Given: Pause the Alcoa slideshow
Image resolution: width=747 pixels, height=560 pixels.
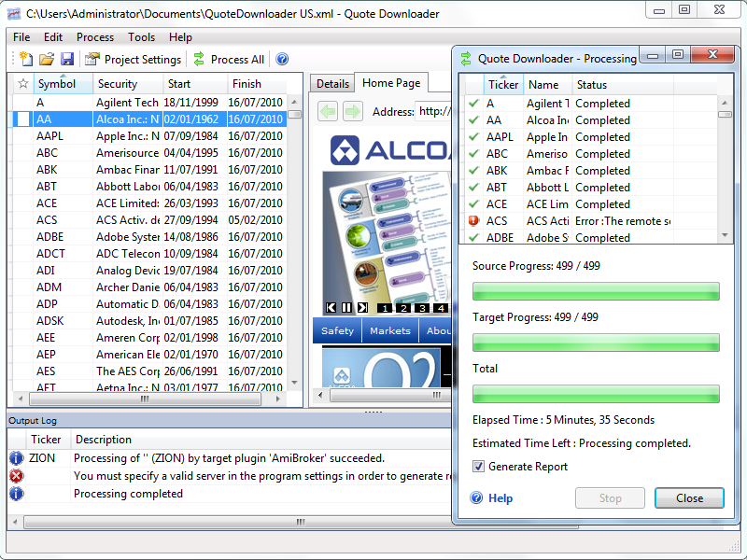Looking at the screenshot, I should pos(346,307).
